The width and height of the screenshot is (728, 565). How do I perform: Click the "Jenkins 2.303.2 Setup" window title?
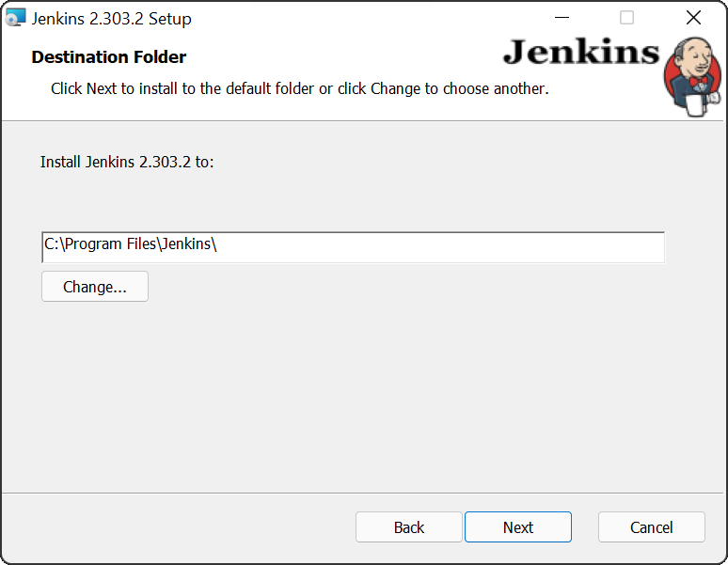point(111,19)
